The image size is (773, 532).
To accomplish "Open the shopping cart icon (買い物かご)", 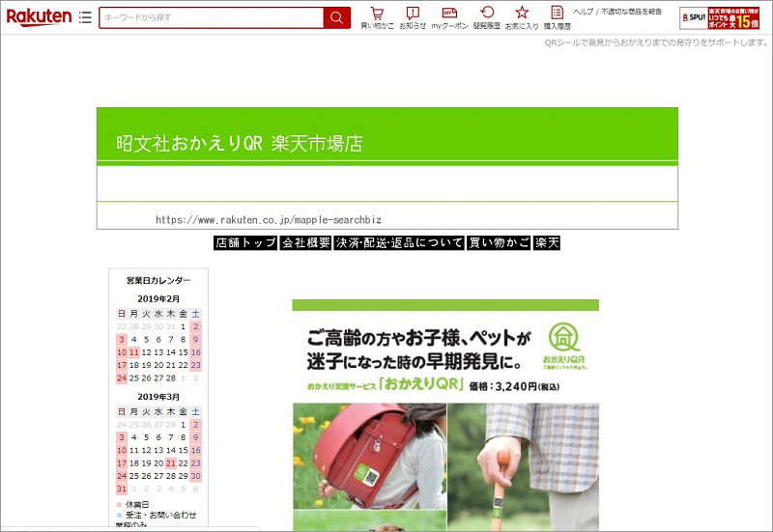I will pyautogui.click(x=377, y=17).
